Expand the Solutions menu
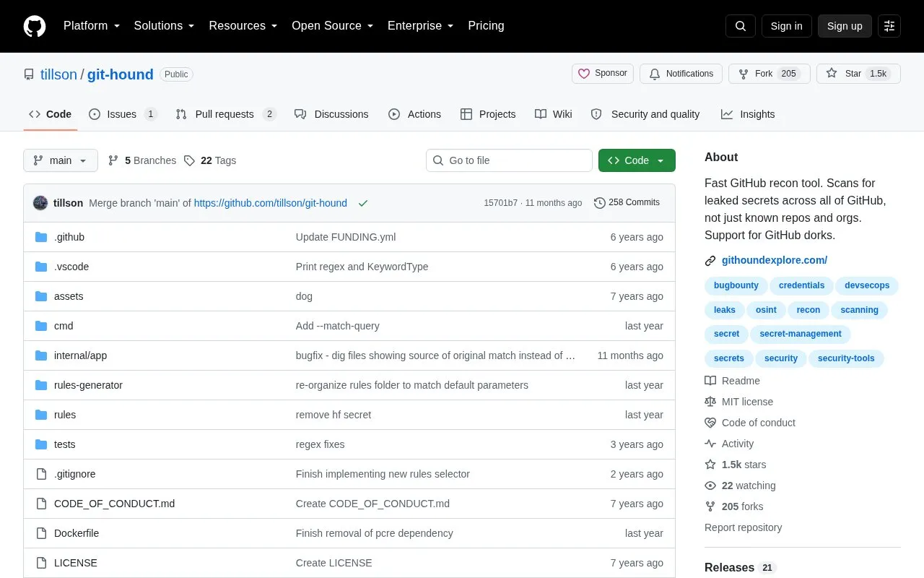924x578 pixels. click(x=165, y=26)
